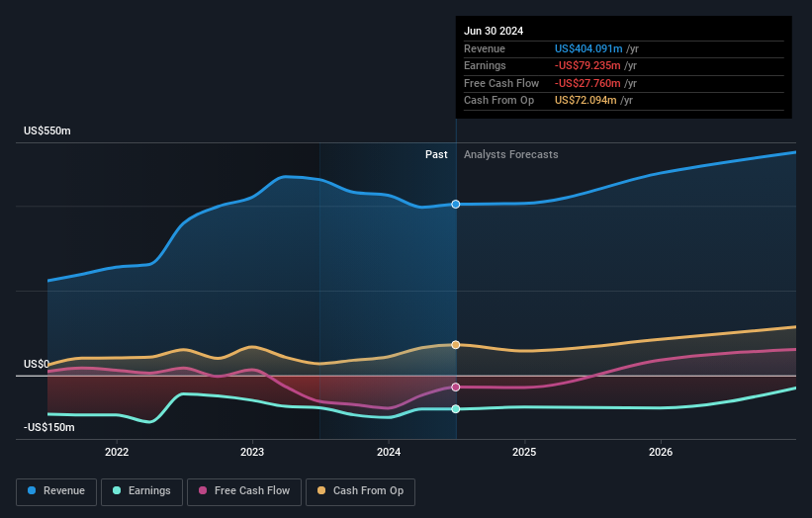Click the 2023 x-axis label

click(x=252, y=452)
